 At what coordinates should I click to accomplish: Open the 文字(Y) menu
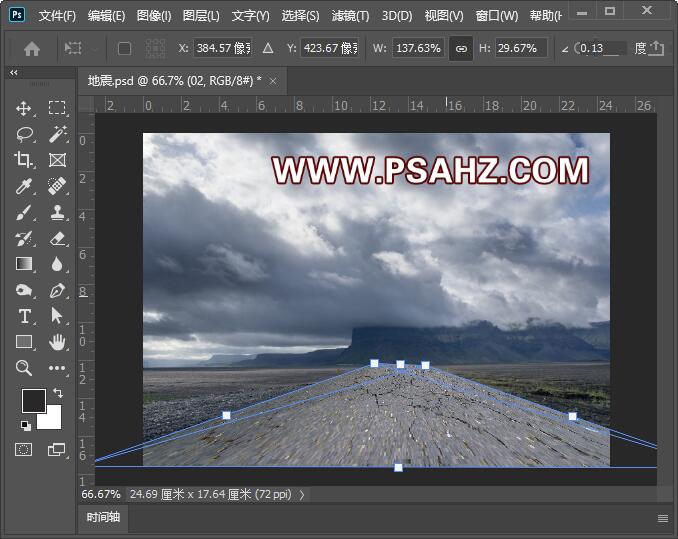tap(251, 16)
